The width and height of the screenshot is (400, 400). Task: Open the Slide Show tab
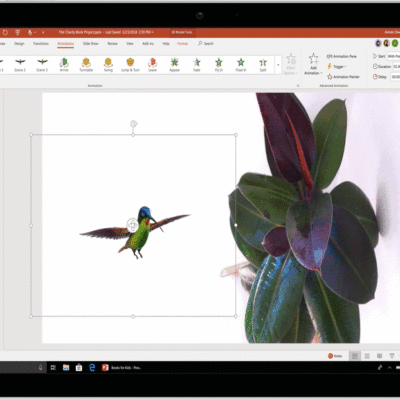point(91,44)
